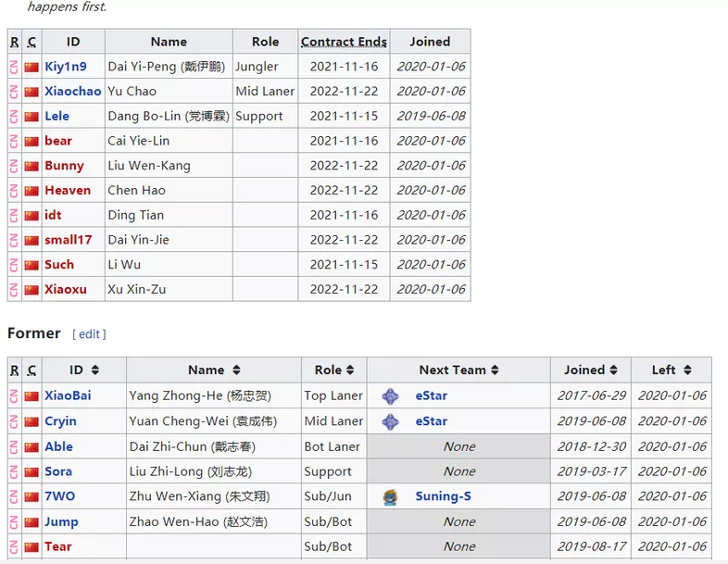Screen dimensions: 728x564
Task: Sort Former table by Joined date
Action: point(614,370)
